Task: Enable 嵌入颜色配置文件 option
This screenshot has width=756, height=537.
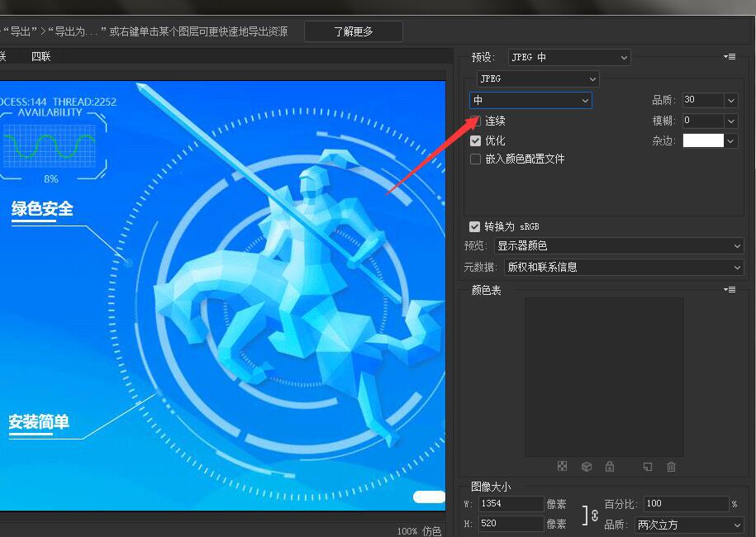Action: tap(475, 159)
